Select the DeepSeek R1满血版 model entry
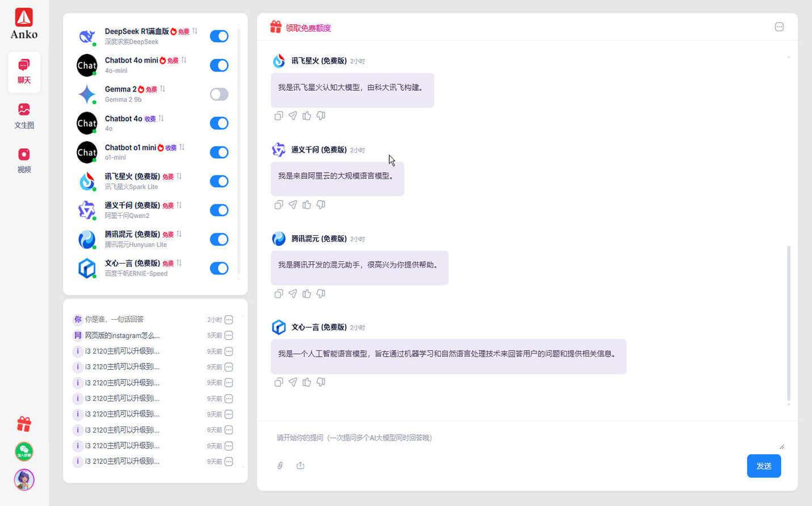Image resolution: width=812 pixels, height=506 pixels. tap(152, 36)
